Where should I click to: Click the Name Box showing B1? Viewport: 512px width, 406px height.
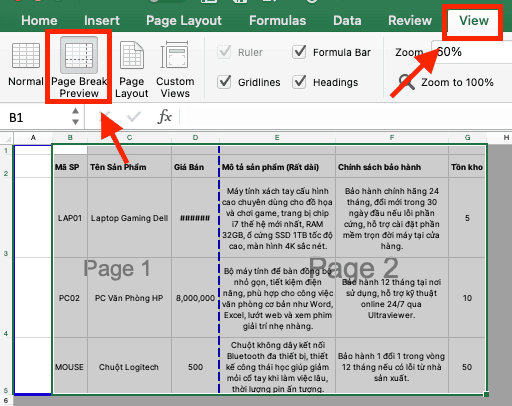tap(37, 117)
